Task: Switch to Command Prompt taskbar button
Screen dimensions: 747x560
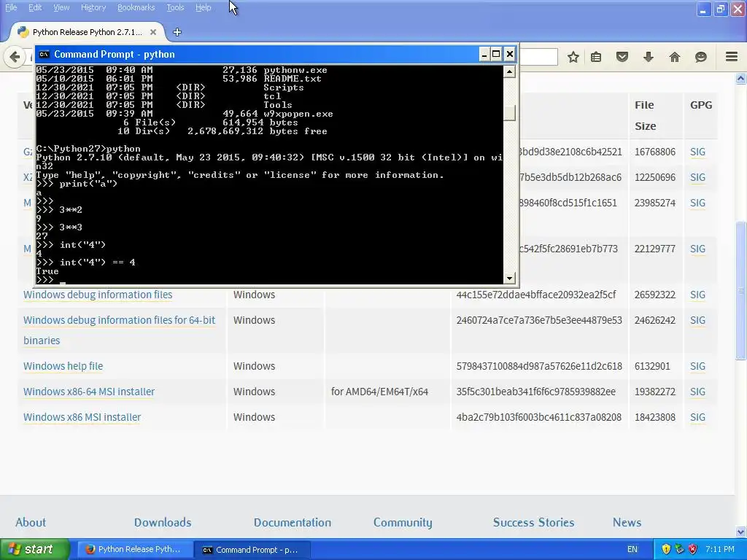Action: (253, 549)
